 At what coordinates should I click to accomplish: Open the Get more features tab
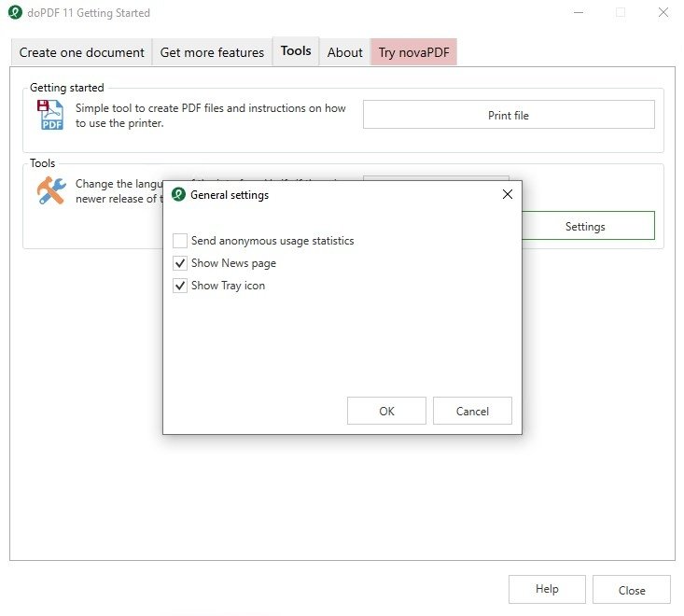[x=212, y=52]
